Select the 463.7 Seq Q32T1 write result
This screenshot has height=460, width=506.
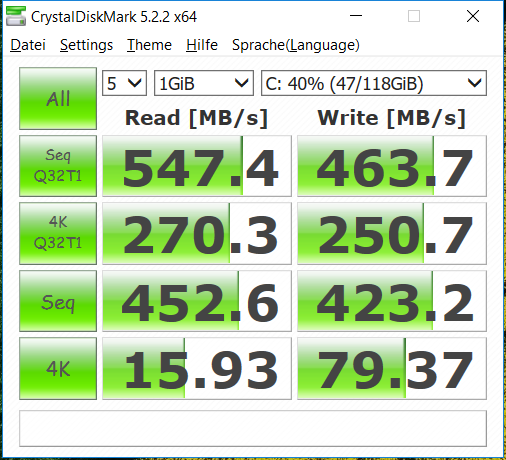[x=392, y=166]
